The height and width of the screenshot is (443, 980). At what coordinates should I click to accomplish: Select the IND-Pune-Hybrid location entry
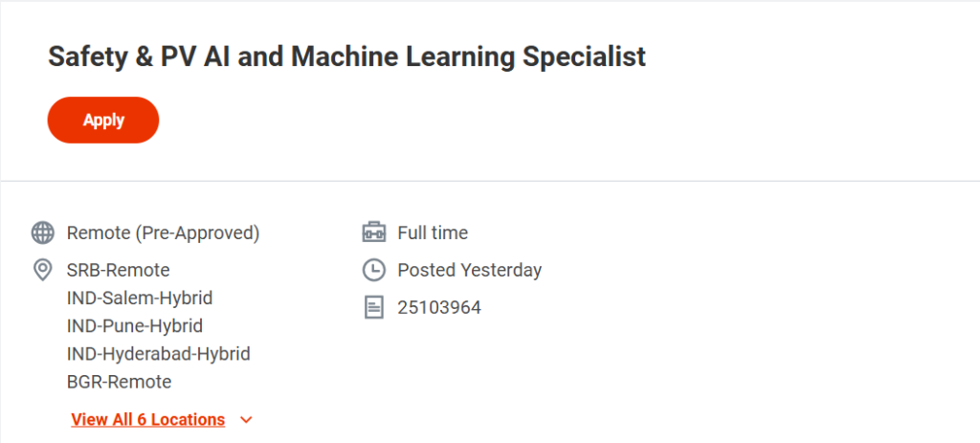click(x=135, y=325)
